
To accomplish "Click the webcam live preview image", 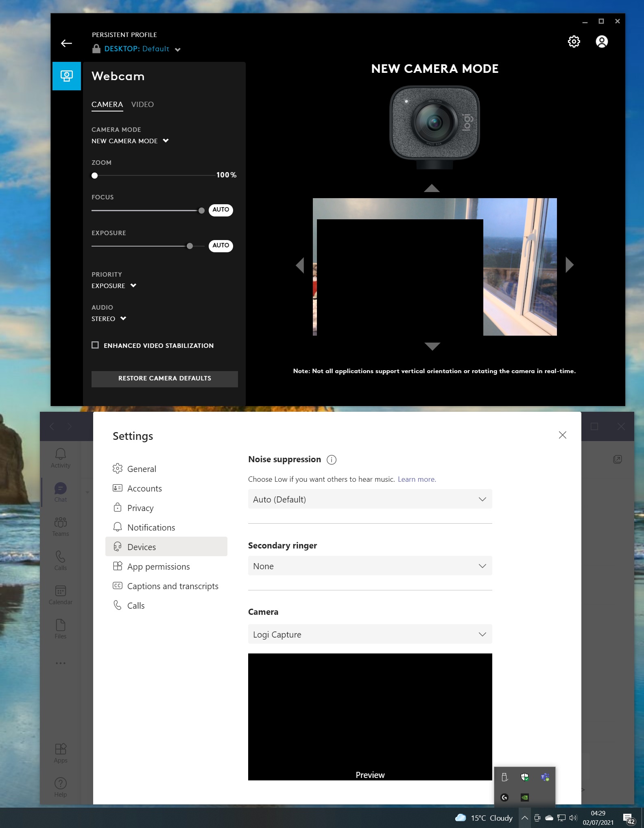I will 434,267.
